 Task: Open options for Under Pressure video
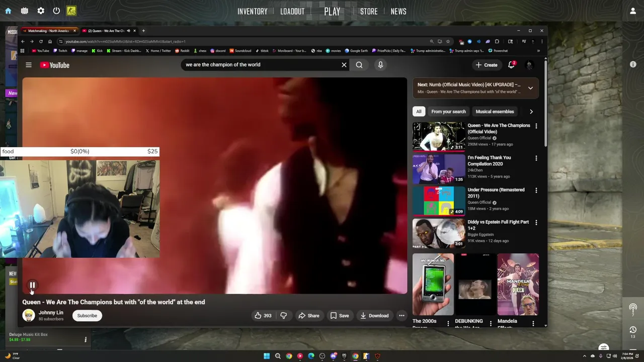[536, 191]
